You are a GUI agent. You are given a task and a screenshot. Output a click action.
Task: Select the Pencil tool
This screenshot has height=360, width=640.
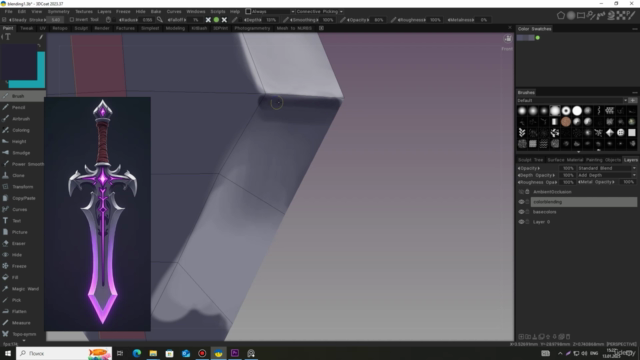tap(22, 107)
